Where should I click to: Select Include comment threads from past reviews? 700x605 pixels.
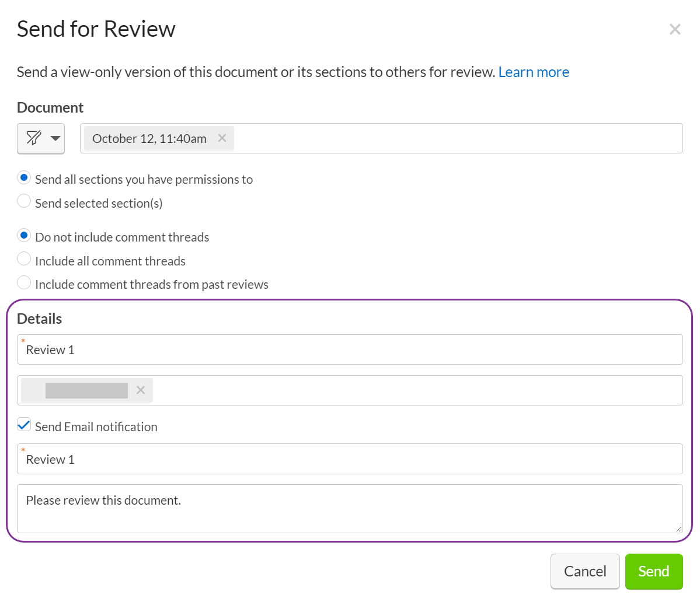coord(24,282)
